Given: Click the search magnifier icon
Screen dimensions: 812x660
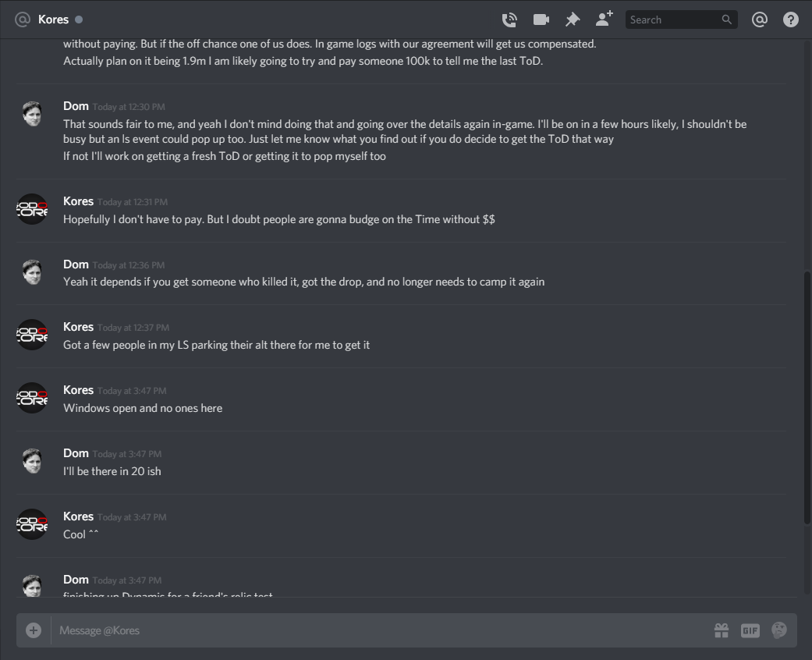Looking at the screenshot, I should [726, 20].
